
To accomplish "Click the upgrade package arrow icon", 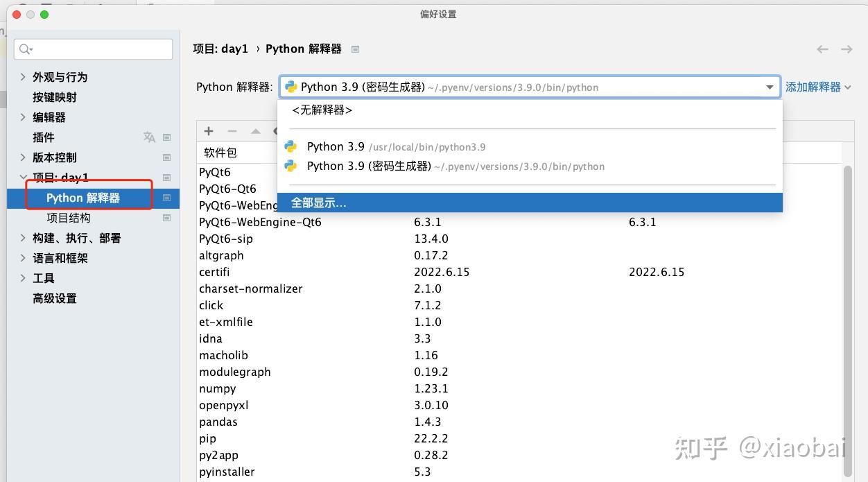I will 255,131.
